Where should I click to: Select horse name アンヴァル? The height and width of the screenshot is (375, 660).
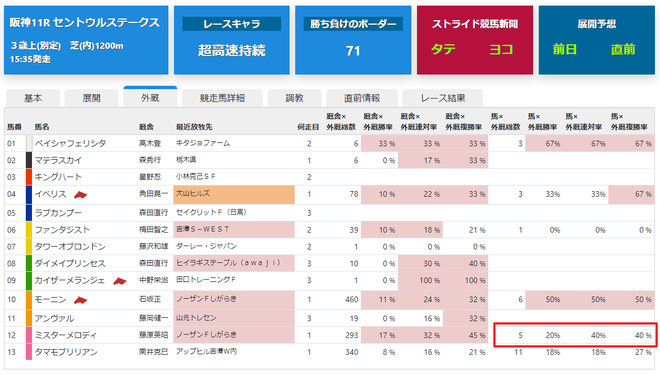click(x=54, y=319)
